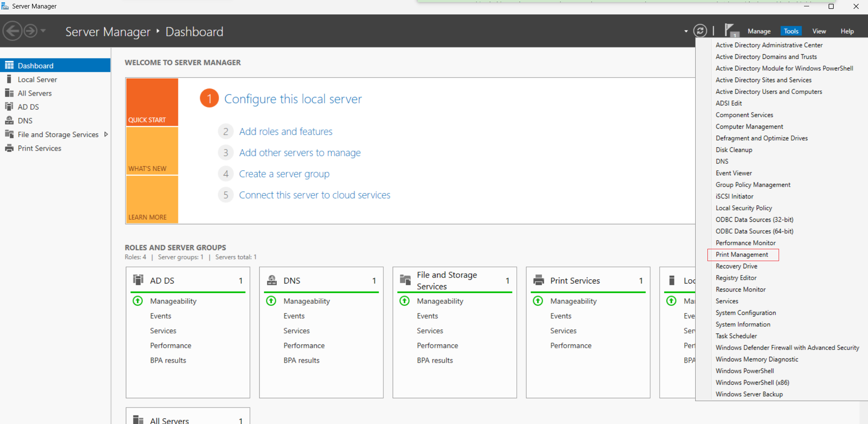Select the DNS icon in sidebar
Viewport: 868px width, 424px height.
[x=9, y=120]
